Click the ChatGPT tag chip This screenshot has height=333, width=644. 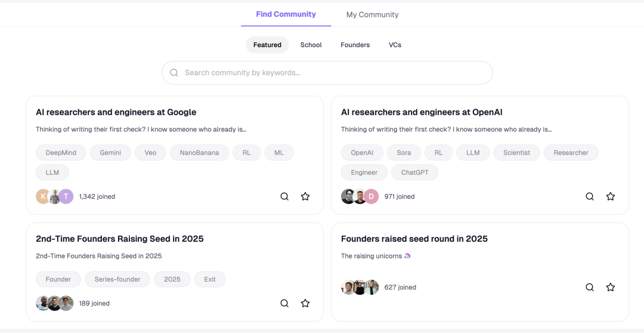tap(414, 172)
